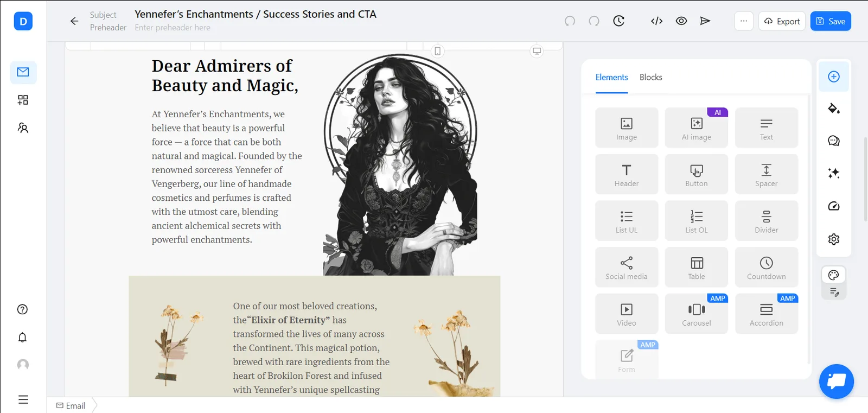Select the List UL element

627,221
